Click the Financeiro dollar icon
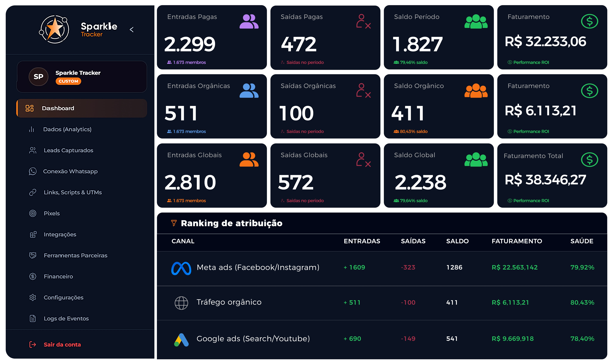 coord(32,276)
